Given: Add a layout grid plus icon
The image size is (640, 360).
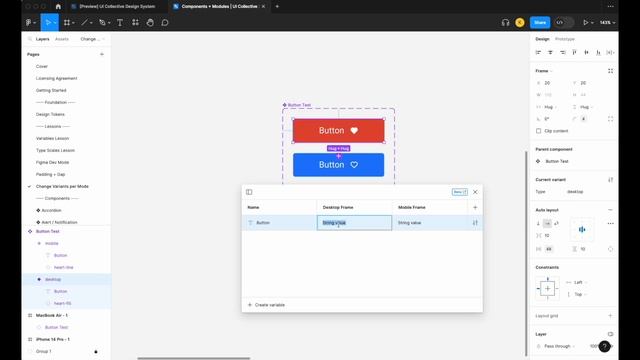Looking at the screenshot, I should pos(611,316).
